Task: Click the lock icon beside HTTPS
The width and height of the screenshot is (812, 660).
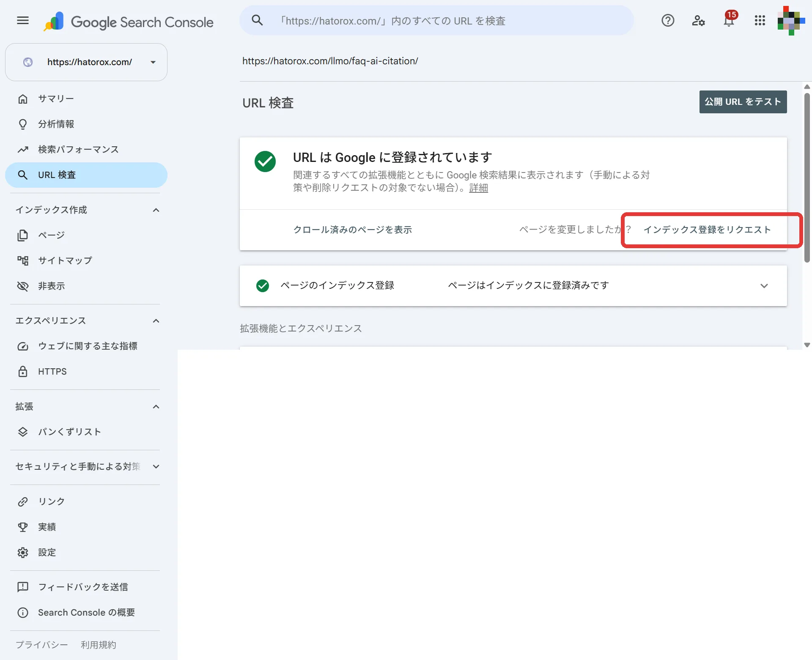Action: pos(23,371)
